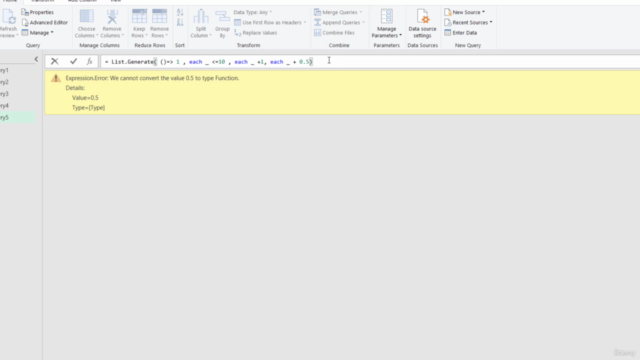Image resolution: width=640 pixels, height=360 pixels.
Task: Select the first query in the queries pane
Action: coord(18,70)
